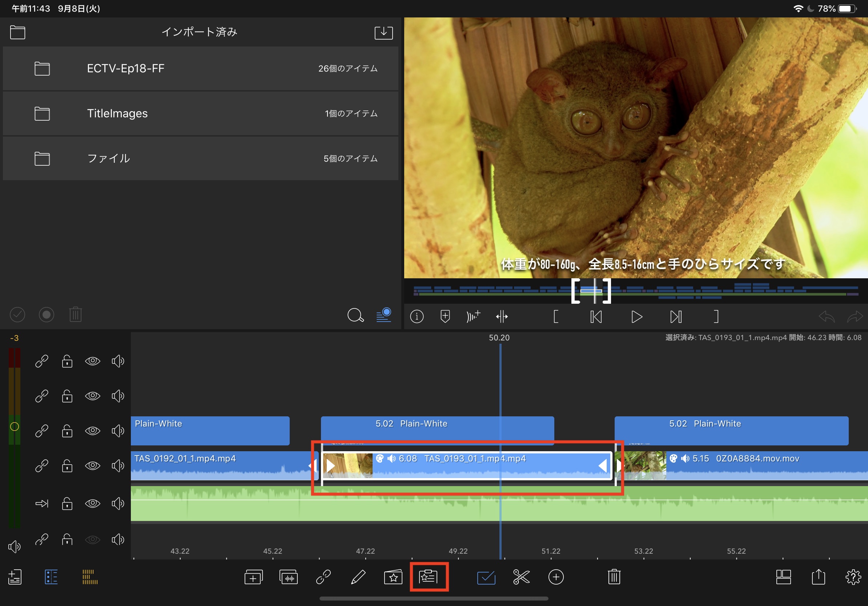
Task: Click the scissors split clip tool
Action: point(521,577)
